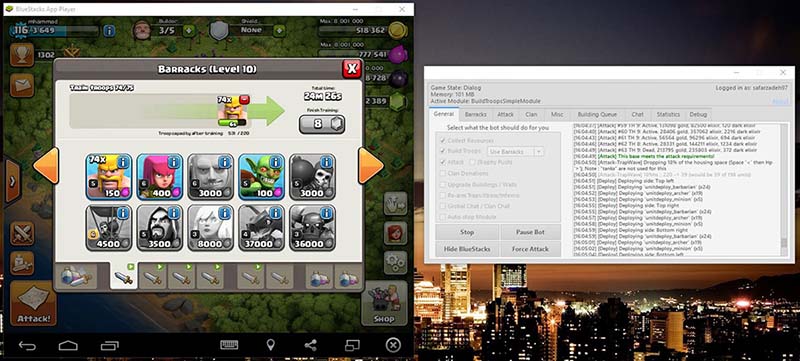This screenshot has width=800, height=361.
Task: Enable Re-arm Traps/Xbows/Inferno checkbox
Action: click(x=442, y=195)
